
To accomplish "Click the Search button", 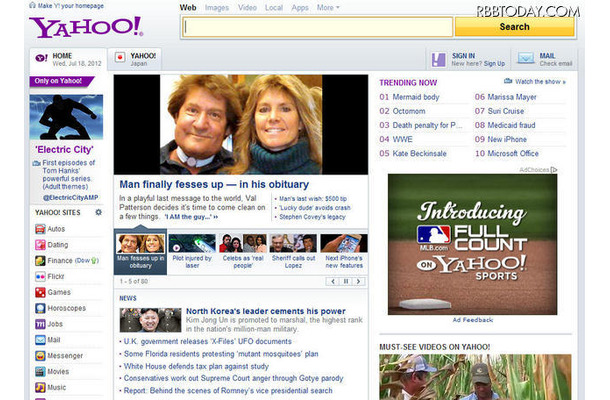I will (514, 27).
